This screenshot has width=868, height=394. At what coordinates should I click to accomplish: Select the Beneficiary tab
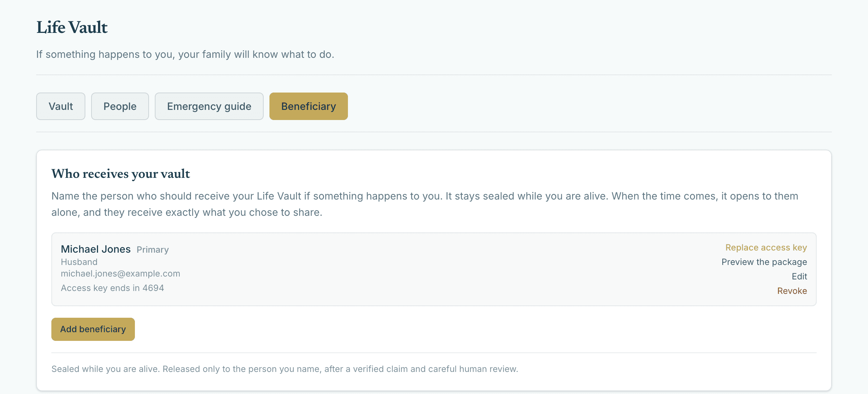tap(309, 106)
